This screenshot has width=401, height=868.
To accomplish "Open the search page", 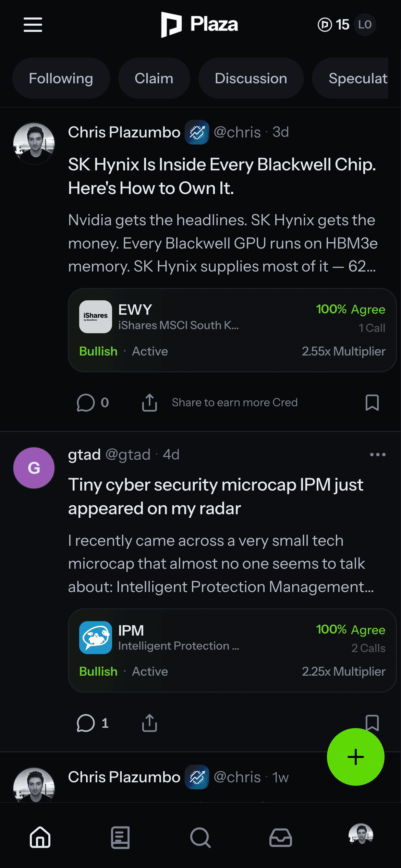I will pyautogui.click(x=200, y=837).
